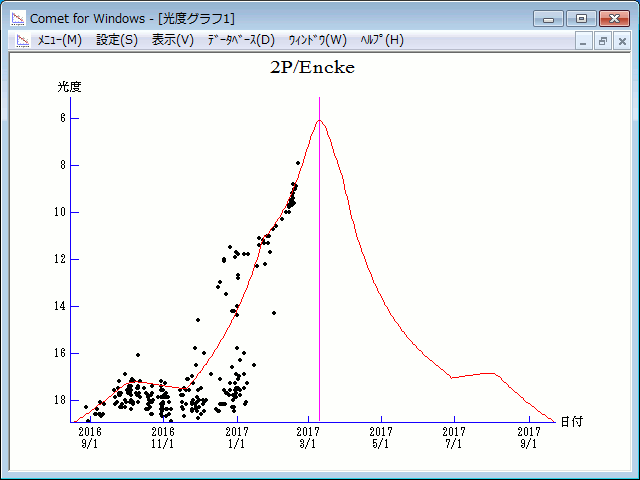Click the 2016 11/1 date label
This screenshot has height=480, width=640.
tap(163, 438)
